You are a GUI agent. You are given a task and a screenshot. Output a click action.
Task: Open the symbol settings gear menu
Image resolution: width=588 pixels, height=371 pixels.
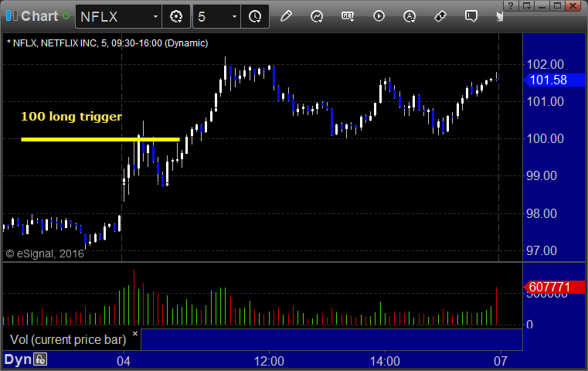176,16
